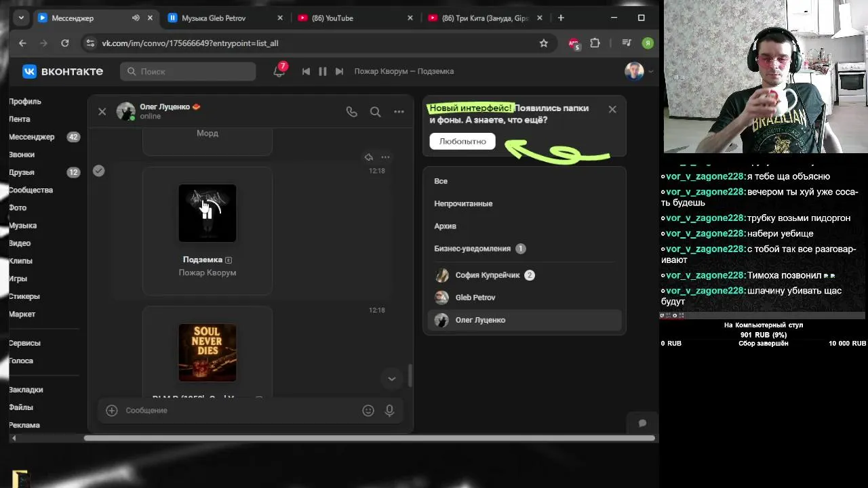Open Сервисы in sidebar
Image resolution: width=868 pixels, height=488 pixels.
tap(24, 343)
